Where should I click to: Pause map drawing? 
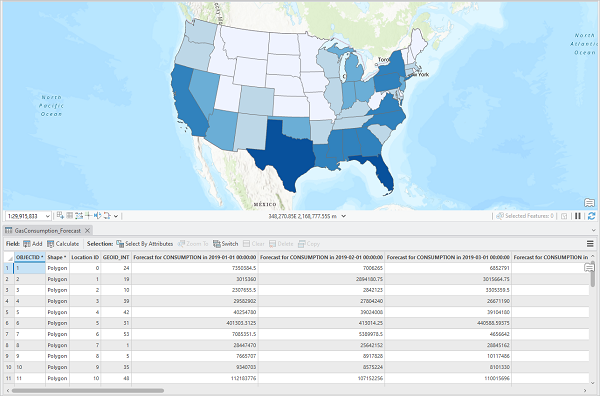point(578,216)
